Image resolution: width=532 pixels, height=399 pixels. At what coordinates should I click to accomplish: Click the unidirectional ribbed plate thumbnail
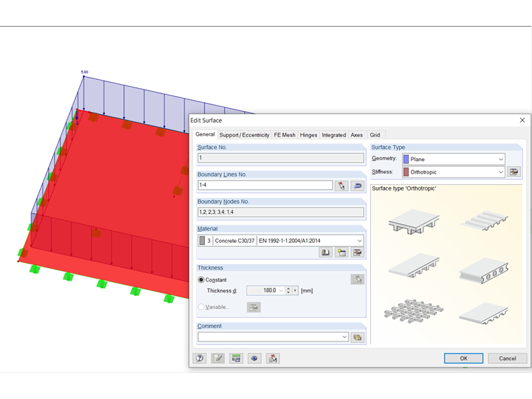pyautogui.click(x=414, y=266)
